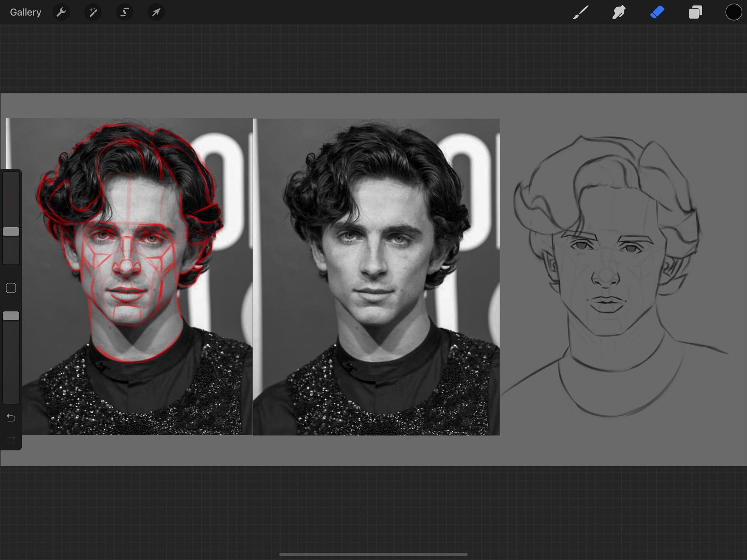
Task: Activate the Transform arrow tool
Action: [x=156, y=12]
